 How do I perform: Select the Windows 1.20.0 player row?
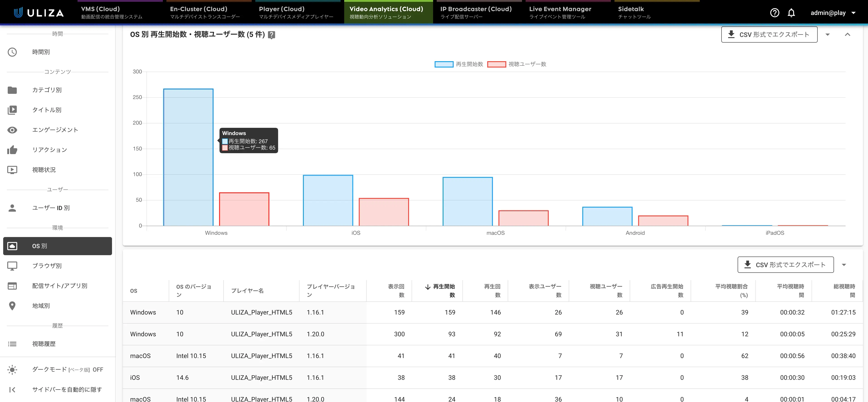click(x=493, y=334)
